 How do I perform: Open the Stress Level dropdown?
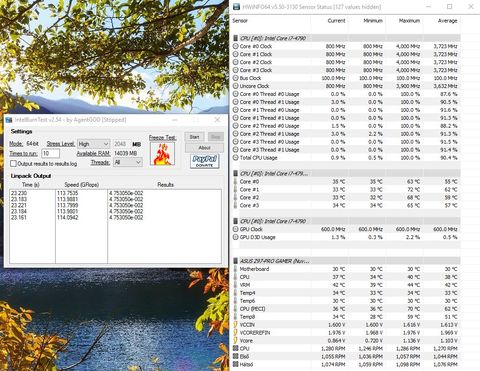coord(93,144)
